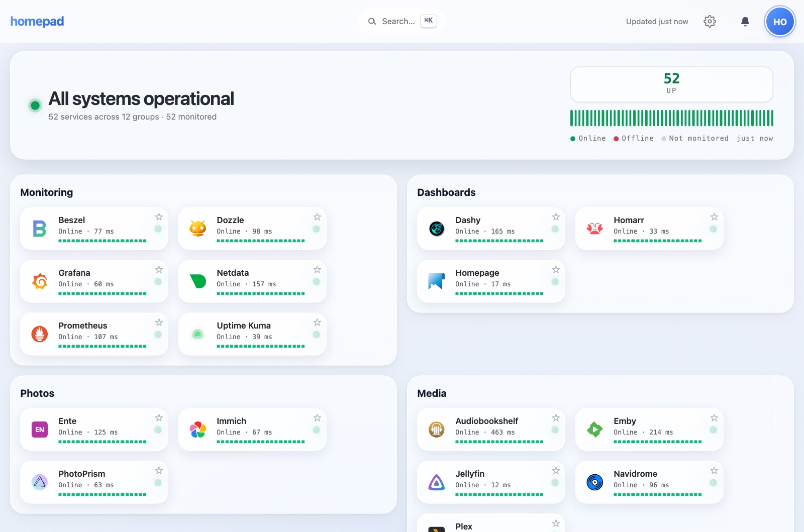This screenshot has height=532, width=804.
Task: Open the Audiobookshelf icon
Action: (437, 430)
